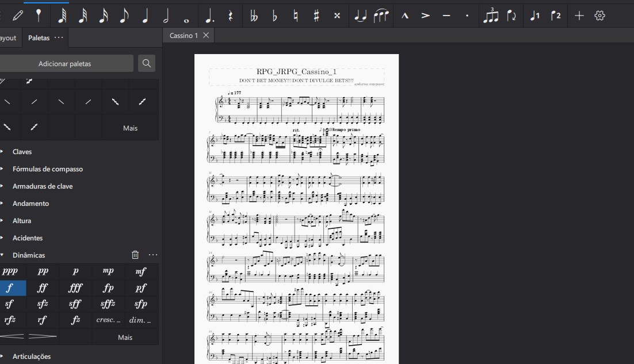Select the 16th note duration
The height and width of the screenshot is (364, 634).
click(x=104, y=16)
